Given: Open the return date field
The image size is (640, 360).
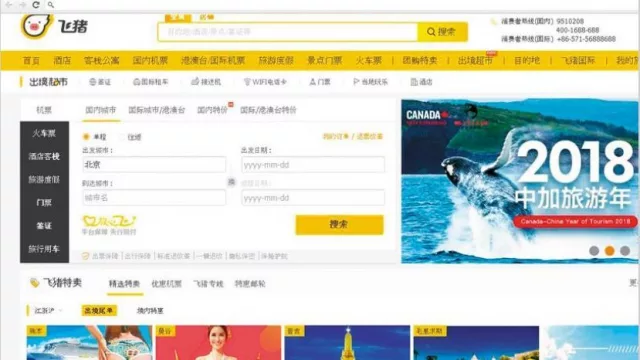Looking at the screenshot, I should coord(313,198).
